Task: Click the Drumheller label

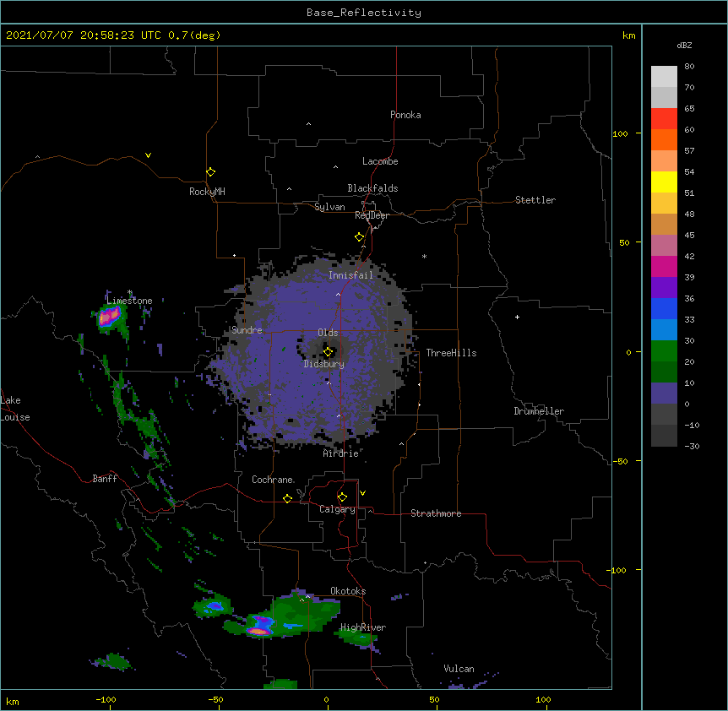Action: 539,411
